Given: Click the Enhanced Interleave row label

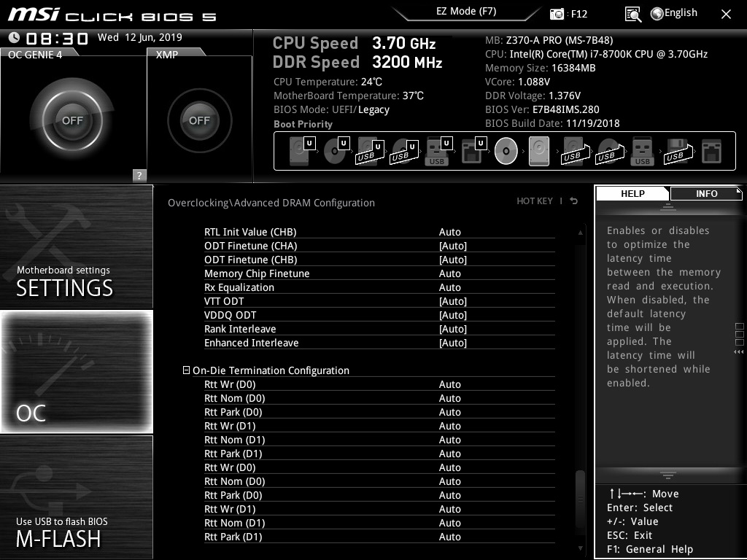Looking at the screenshot, I should (251, 343).
